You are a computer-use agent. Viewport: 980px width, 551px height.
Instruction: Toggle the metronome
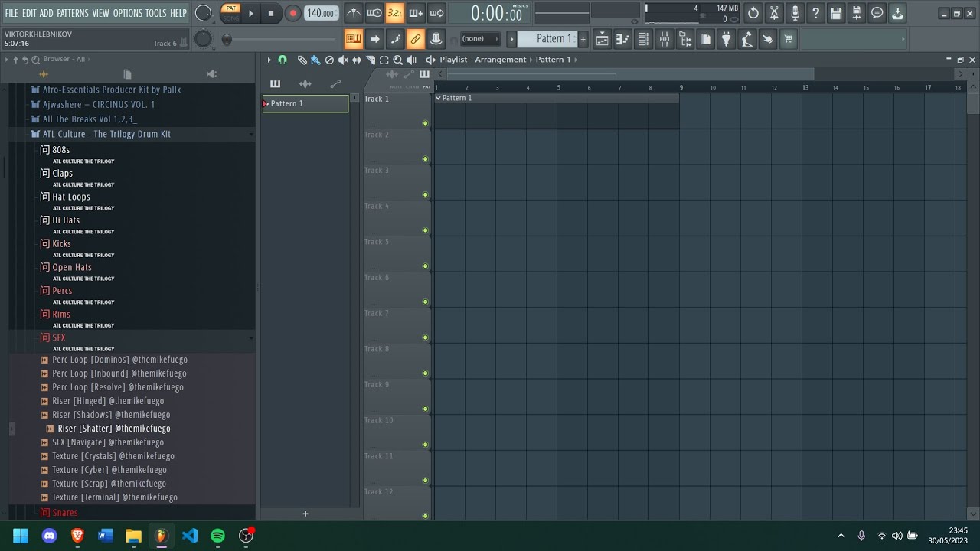click(354, 13)
